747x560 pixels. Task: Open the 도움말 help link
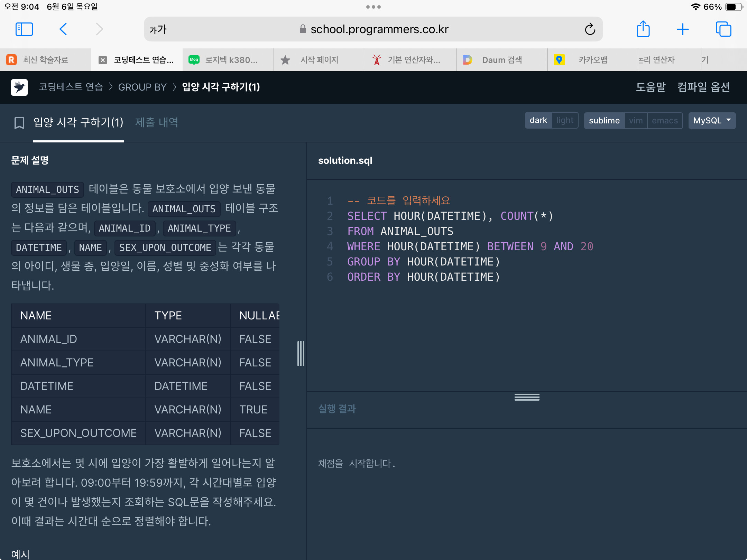tap(651, 87)
